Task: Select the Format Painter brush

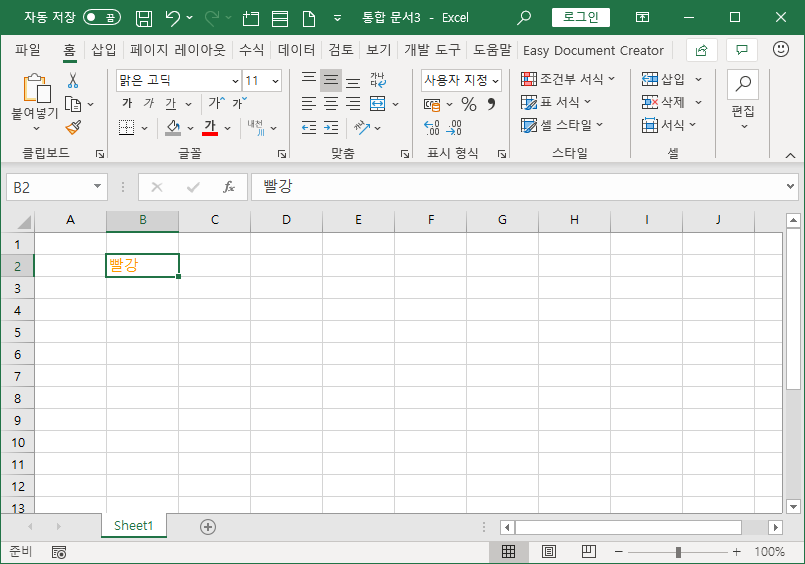Action: [x=73, y=127]
